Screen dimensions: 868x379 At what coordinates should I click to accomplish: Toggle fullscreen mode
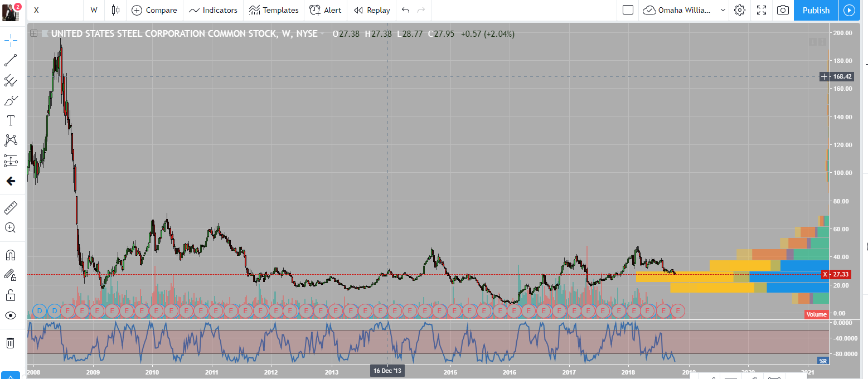click(x=762, y=10)
